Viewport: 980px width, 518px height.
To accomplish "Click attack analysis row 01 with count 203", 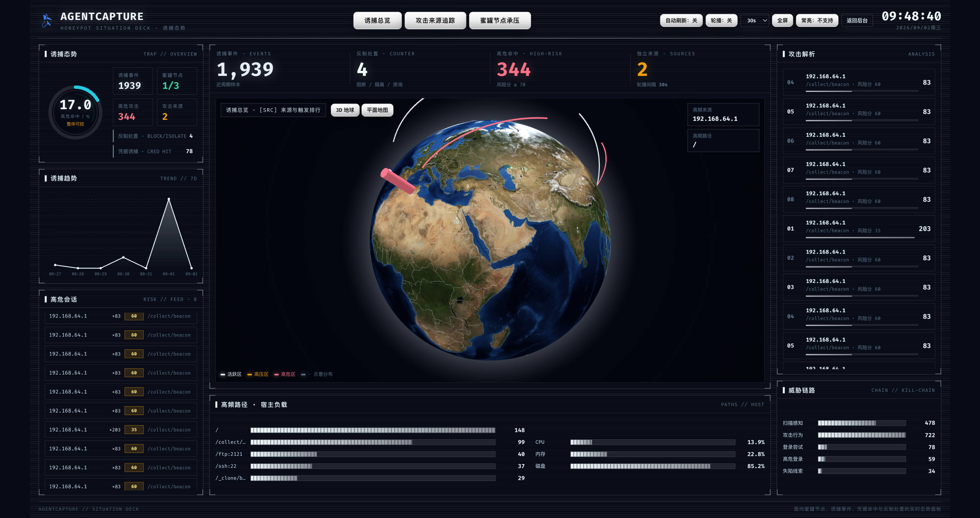I will [x=859, y=229].
